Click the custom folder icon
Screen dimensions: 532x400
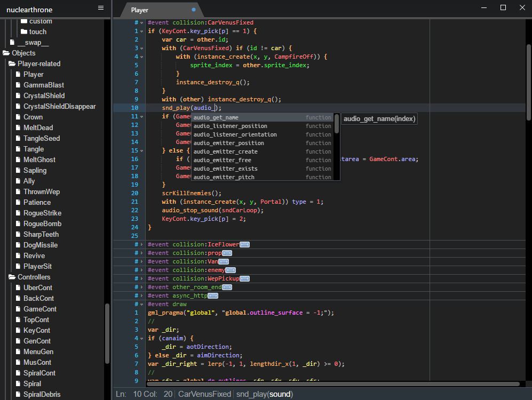[x=24, y=21]
